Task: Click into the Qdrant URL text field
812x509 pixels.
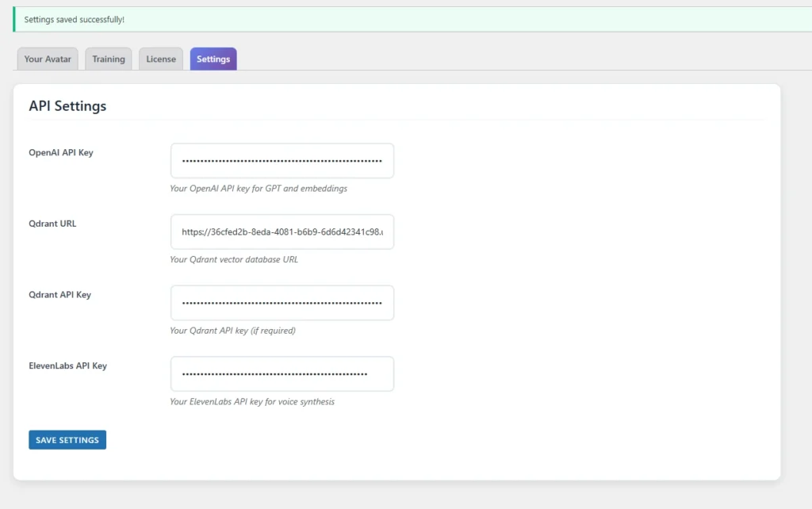Action: pos(282,232)
